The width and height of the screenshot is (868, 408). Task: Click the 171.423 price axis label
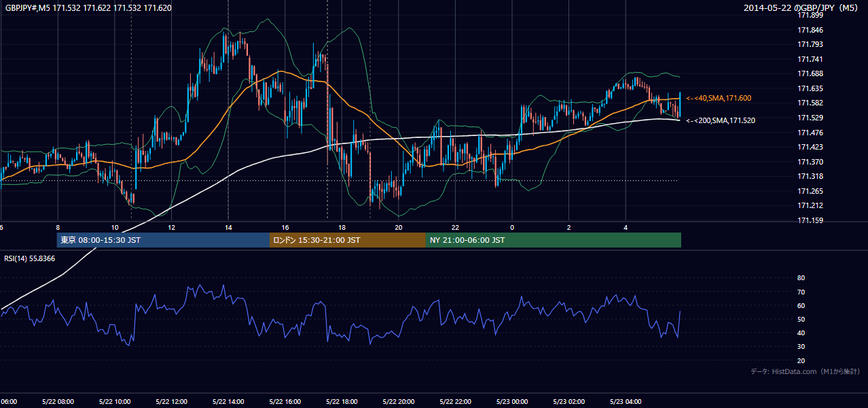pos(810,147)
